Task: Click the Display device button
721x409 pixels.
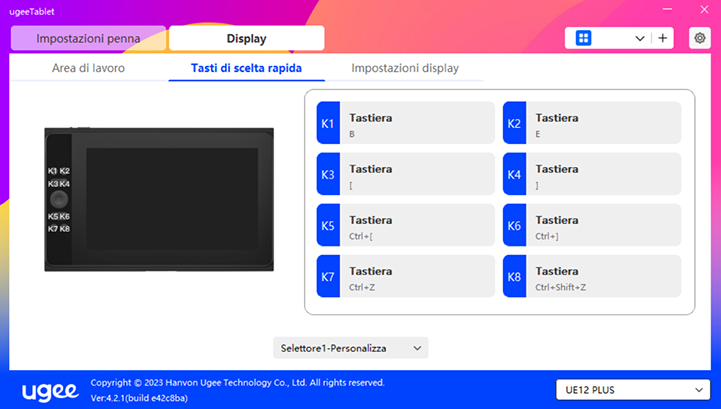Action: click(x=246, y=38)
